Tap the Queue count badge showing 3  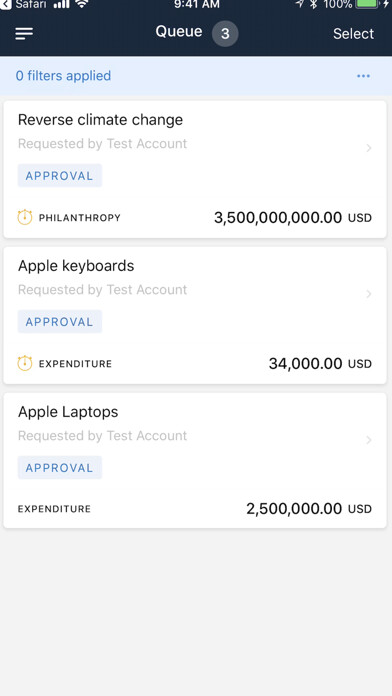pyautogui.click(x=225, y=34)
